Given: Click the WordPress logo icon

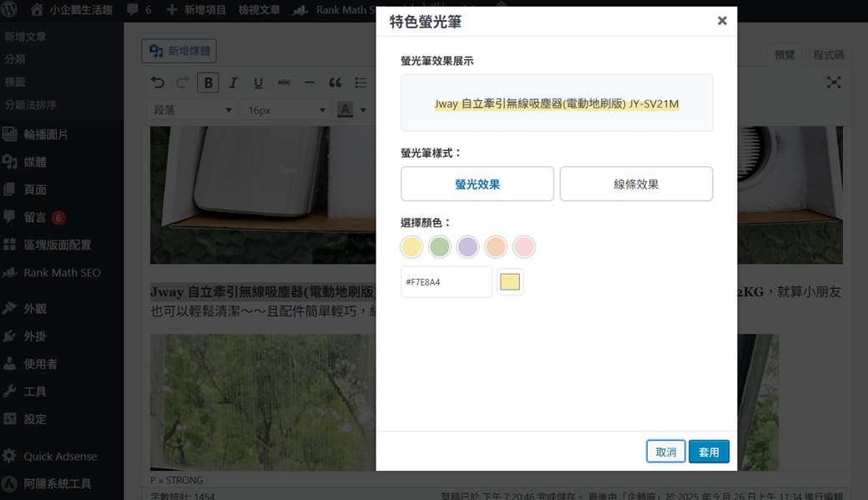Looking at the screenshot, I should (9, 9).
